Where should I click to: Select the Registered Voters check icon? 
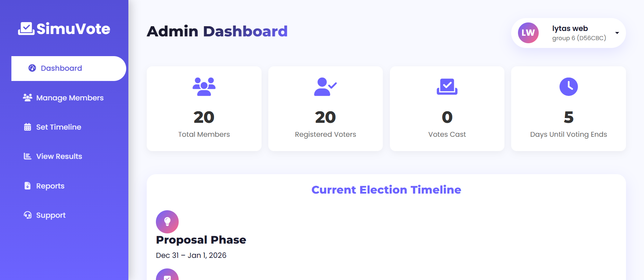[x=325, y=86]
